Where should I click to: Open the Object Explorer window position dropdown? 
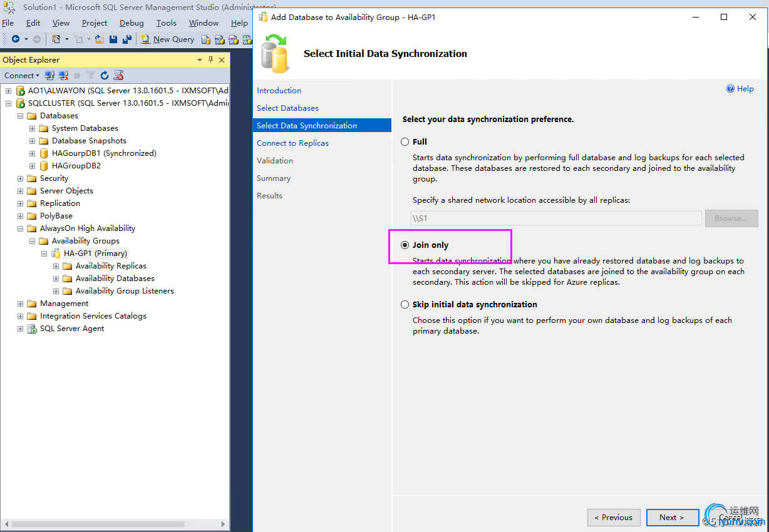coord(200,60)
